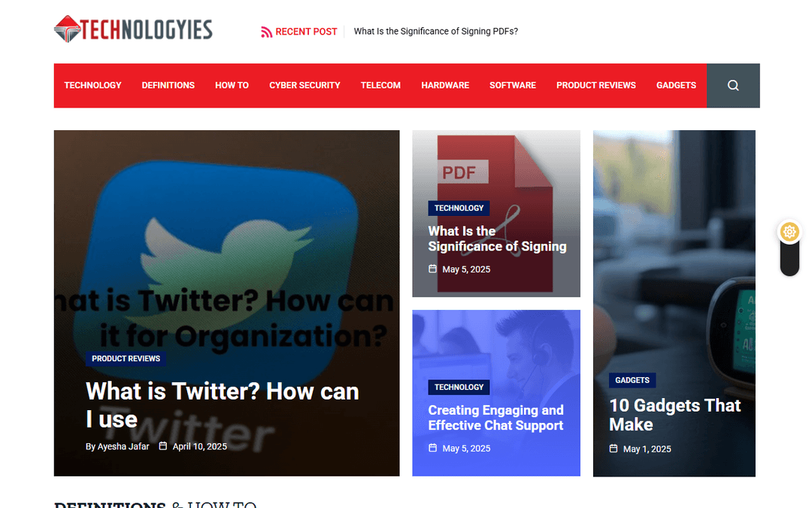The width and height of the screenshot is (812, 508).
Task: Open author Ayesha Jafar link
Action: click(x=123, y=446)
